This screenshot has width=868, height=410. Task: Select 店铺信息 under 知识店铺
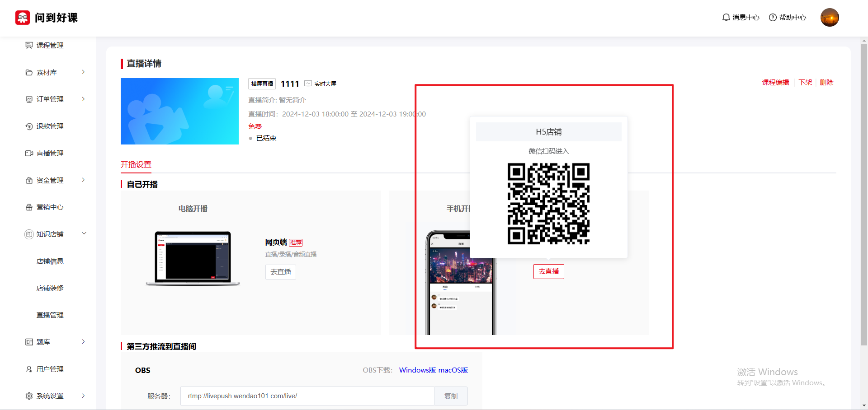[x=50, y=261]
